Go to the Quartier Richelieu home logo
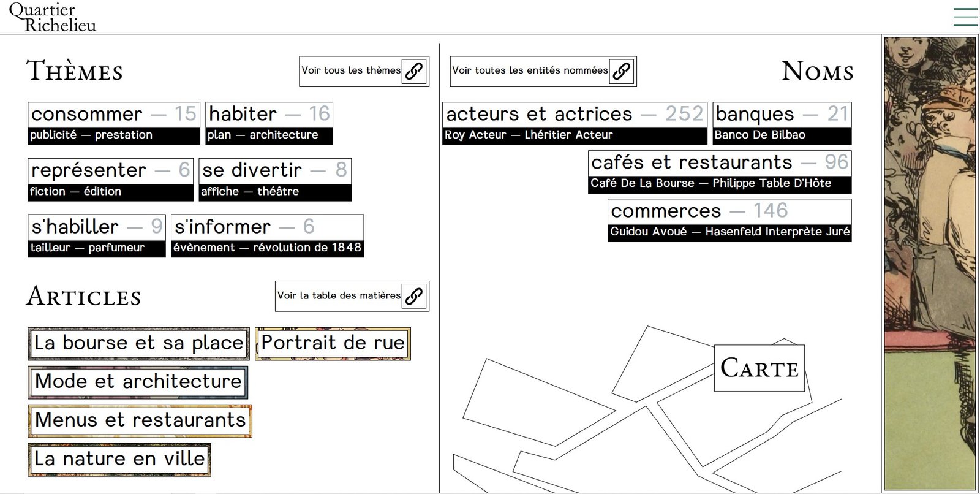This screenshot has height=494, width=980. coord(53,17)
